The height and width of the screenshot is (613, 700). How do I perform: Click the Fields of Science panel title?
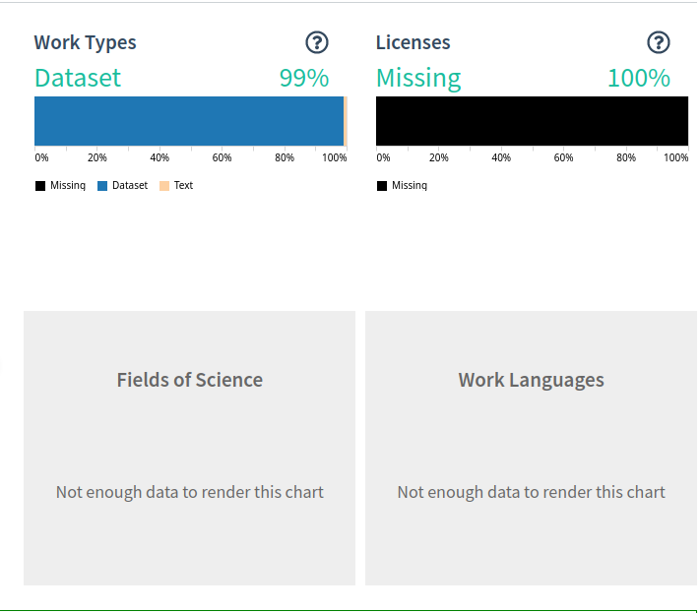(x=189, y=380)
